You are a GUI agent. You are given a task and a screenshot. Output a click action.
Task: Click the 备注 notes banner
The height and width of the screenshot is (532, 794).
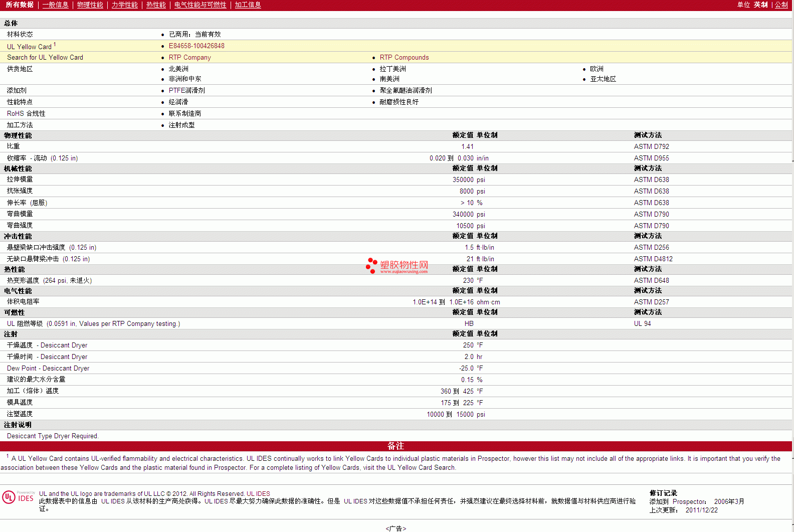coord(396,446)
